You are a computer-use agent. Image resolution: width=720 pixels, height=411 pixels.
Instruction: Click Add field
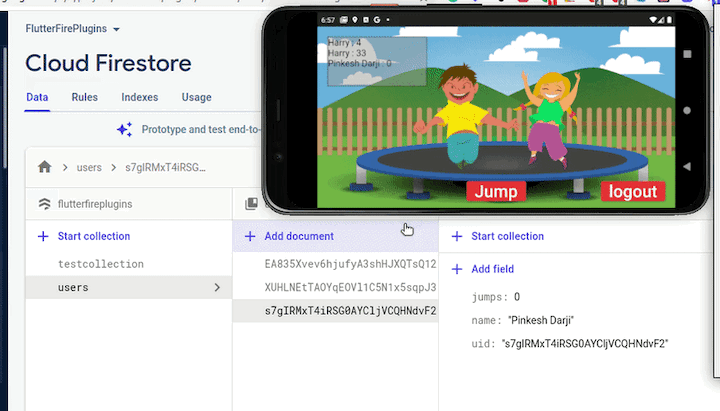pyautogui.click(x=492, y=269)
